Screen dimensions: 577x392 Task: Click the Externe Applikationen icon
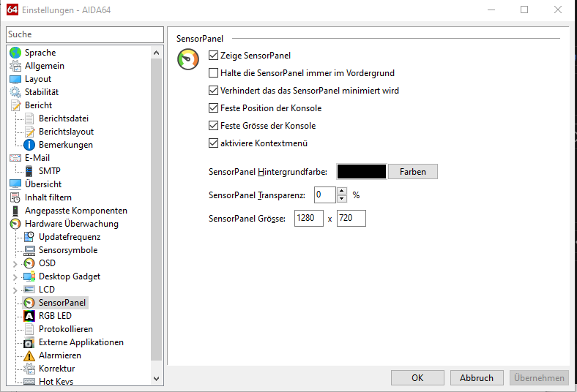[29, 342]
